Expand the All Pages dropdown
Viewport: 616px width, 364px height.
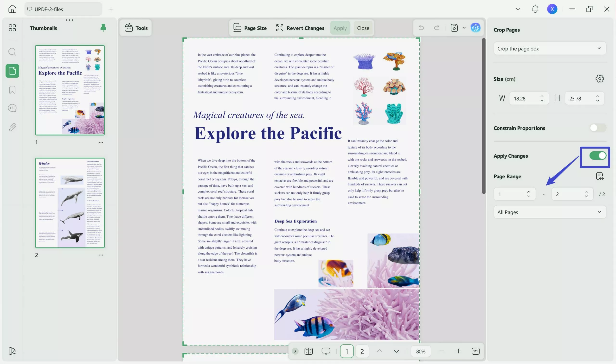(x=549, y=212)
